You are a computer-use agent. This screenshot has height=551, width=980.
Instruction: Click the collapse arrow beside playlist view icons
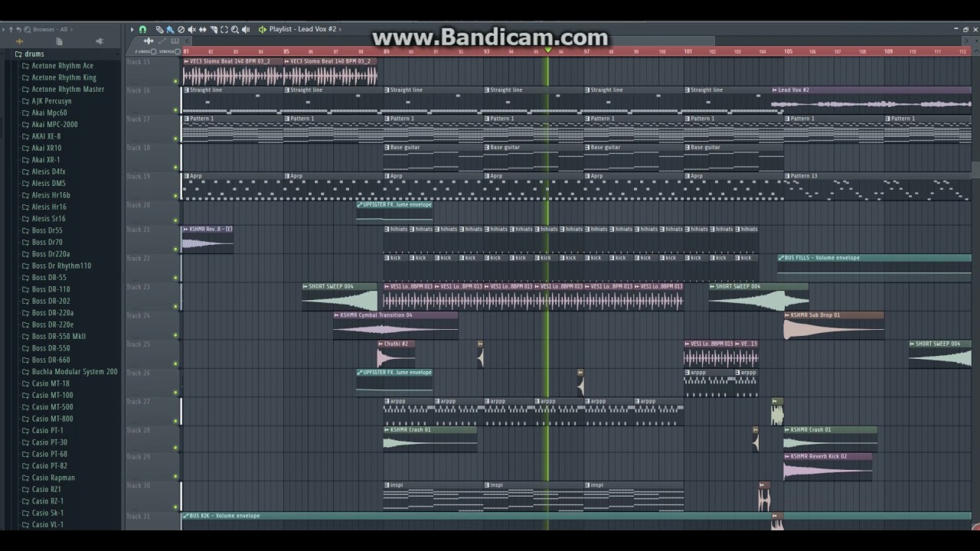coord(187,41)
